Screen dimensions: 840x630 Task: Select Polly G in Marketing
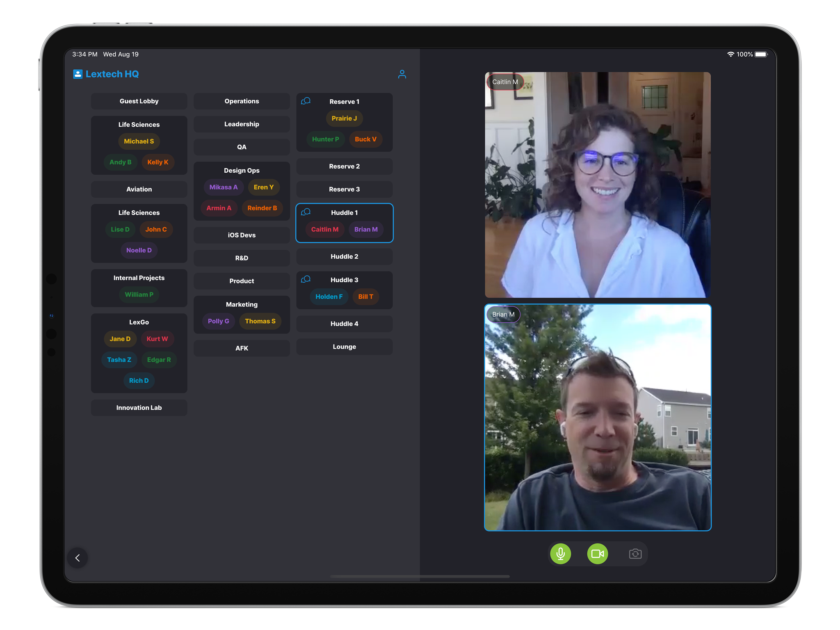point(219,322)
